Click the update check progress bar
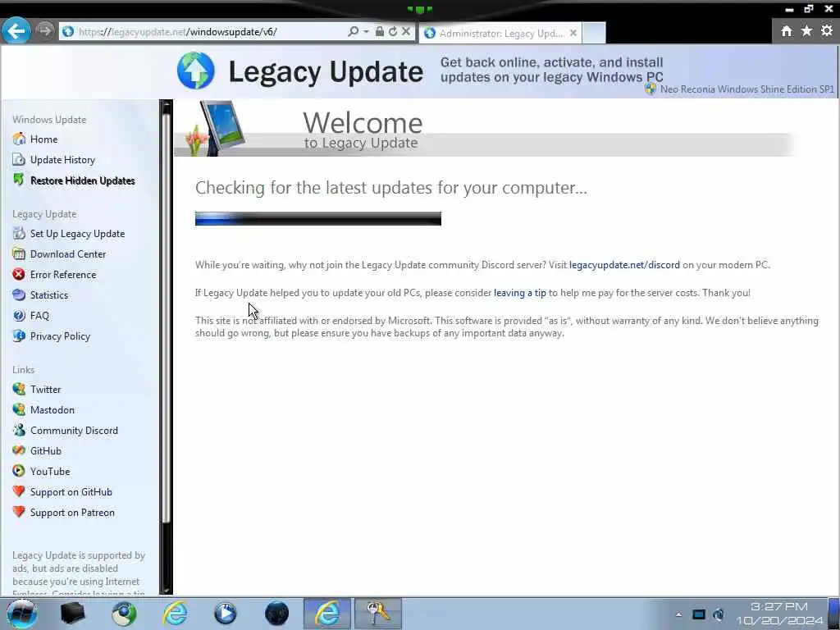 317,218
